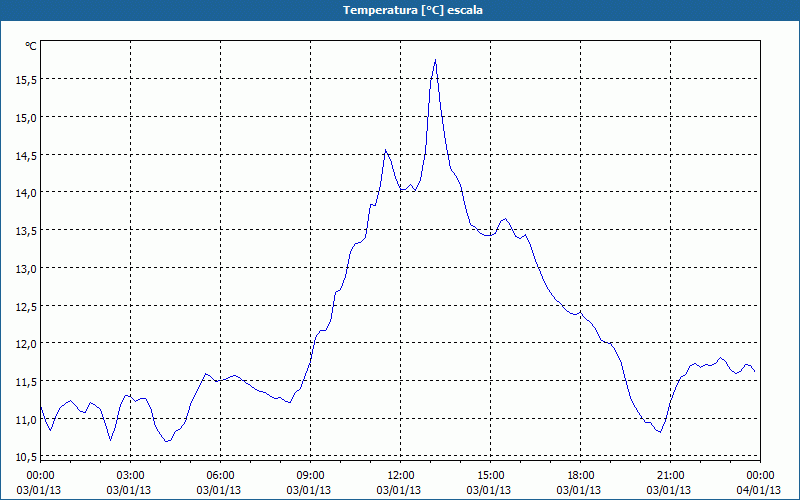
Task: Click the highest temperature peak on curve
Action: point(435,60)
